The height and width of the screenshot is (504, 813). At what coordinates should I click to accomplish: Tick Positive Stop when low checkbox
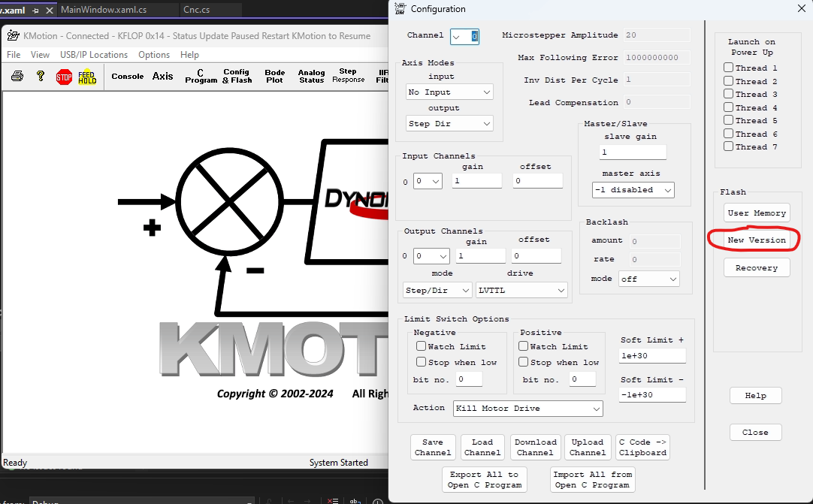coord(524,362)
